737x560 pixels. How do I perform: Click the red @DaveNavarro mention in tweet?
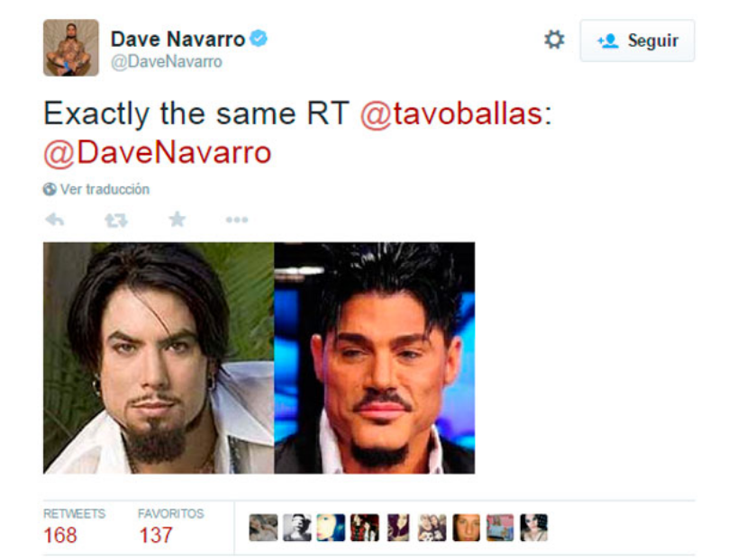(x=158, y=153)
